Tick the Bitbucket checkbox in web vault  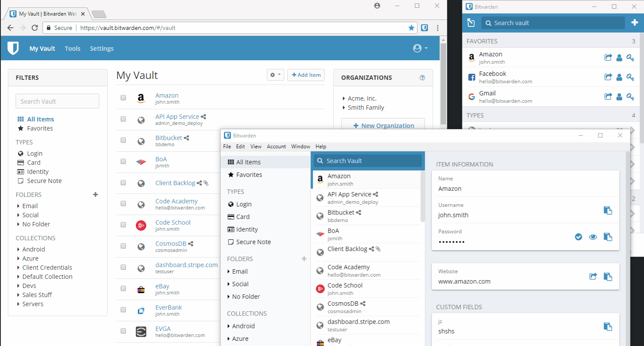123,140
